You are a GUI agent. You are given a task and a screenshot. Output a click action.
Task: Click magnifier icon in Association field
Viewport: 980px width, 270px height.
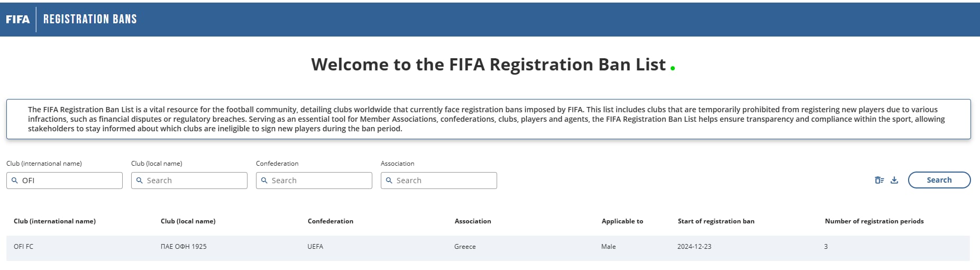point(389,181)
